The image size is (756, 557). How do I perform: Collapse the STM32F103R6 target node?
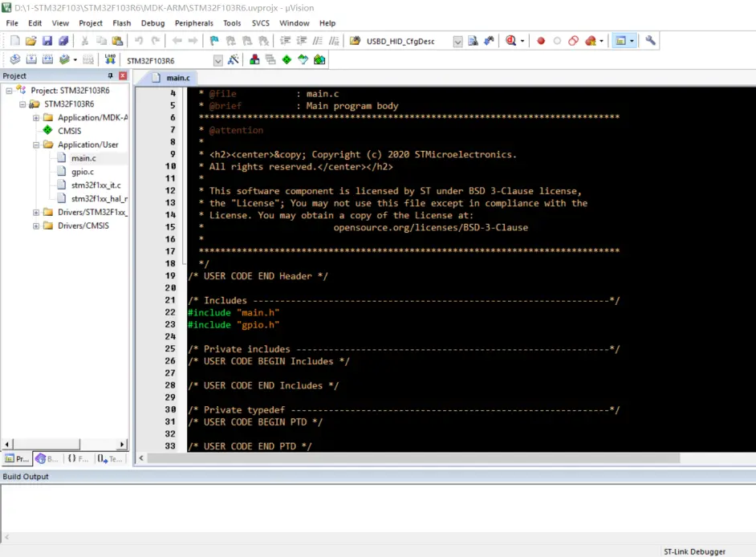pos(22,104)
